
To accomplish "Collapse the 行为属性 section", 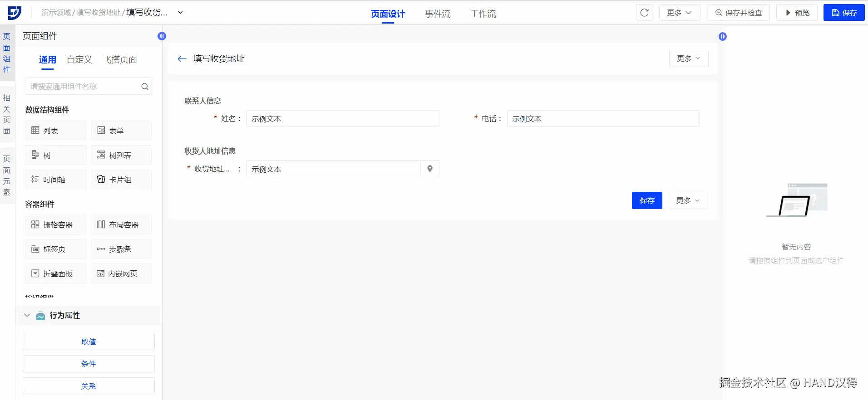I will click(x=27, y=315).
